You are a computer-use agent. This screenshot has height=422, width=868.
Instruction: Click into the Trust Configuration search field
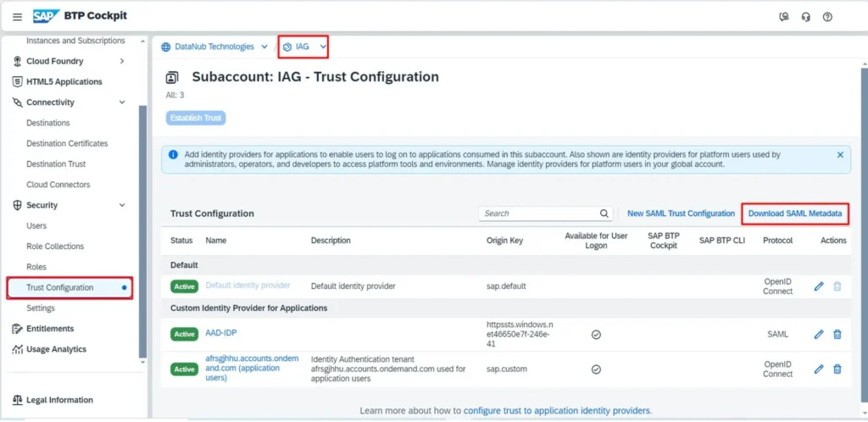(x=538, y=214)
